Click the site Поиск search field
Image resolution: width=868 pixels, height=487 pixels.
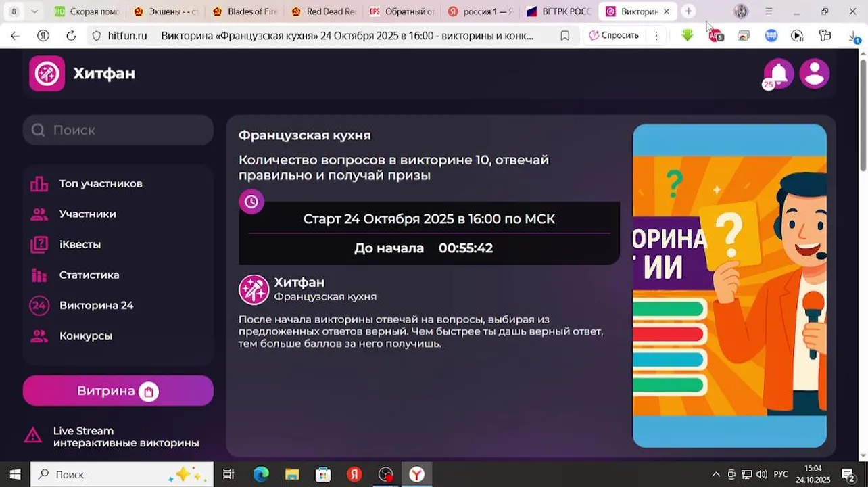tap(118, 130)
